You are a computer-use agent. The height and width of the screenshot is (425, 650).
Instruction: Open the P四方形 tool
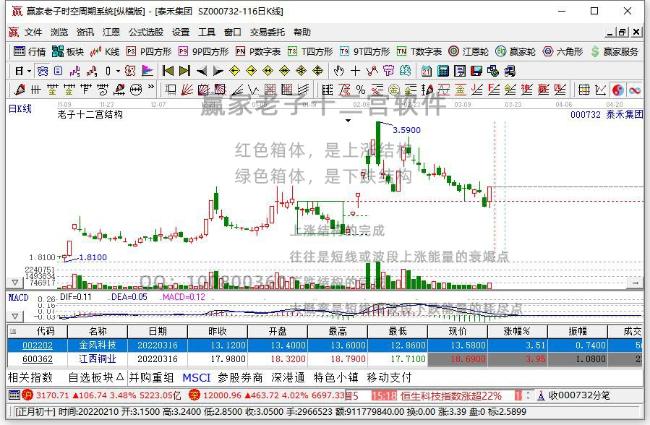coord(149,51)
